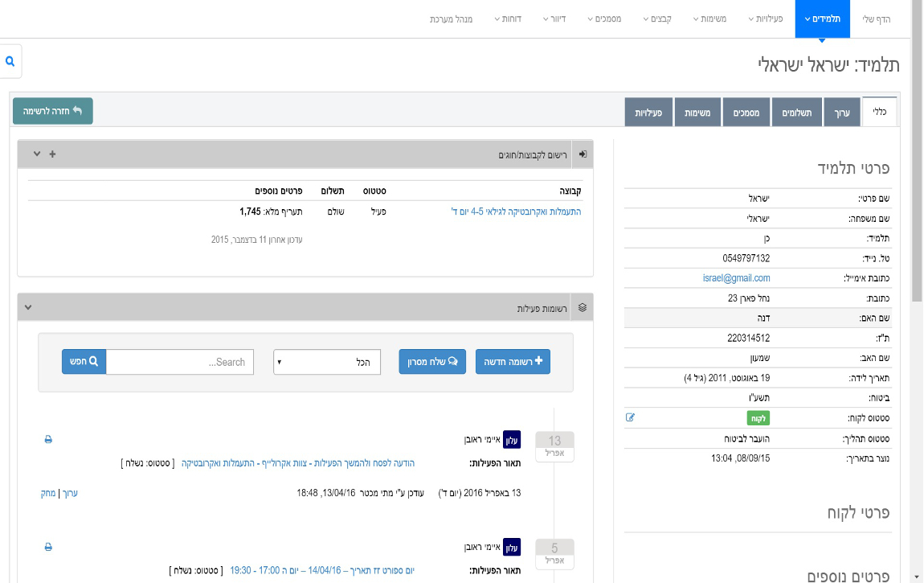Viewport: 924px width, 583px height.
Task: Click the edit icon beside customer status
Action: pyautogui.click(x=630, y=417)
